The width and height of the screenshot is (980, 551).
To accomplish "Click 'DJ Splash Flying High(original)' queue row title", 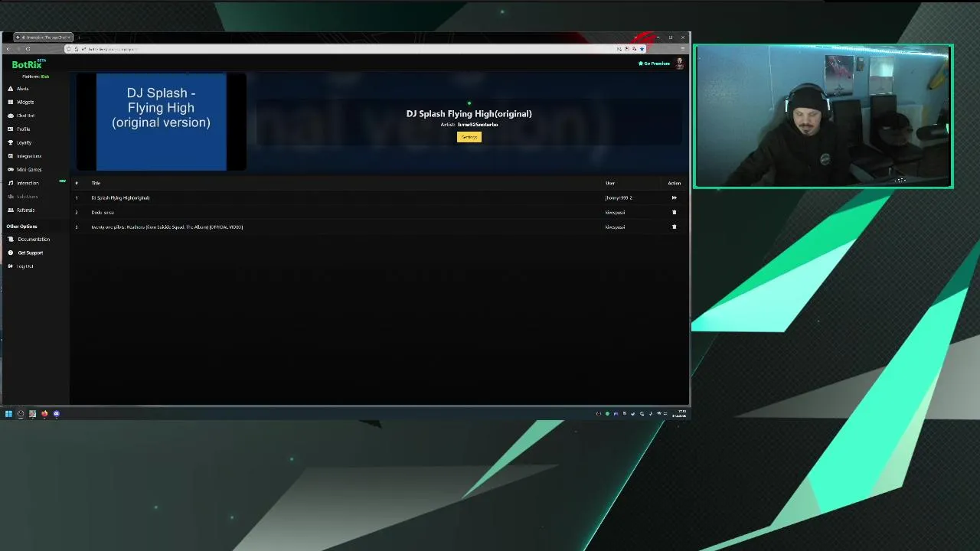I will 120,198.
